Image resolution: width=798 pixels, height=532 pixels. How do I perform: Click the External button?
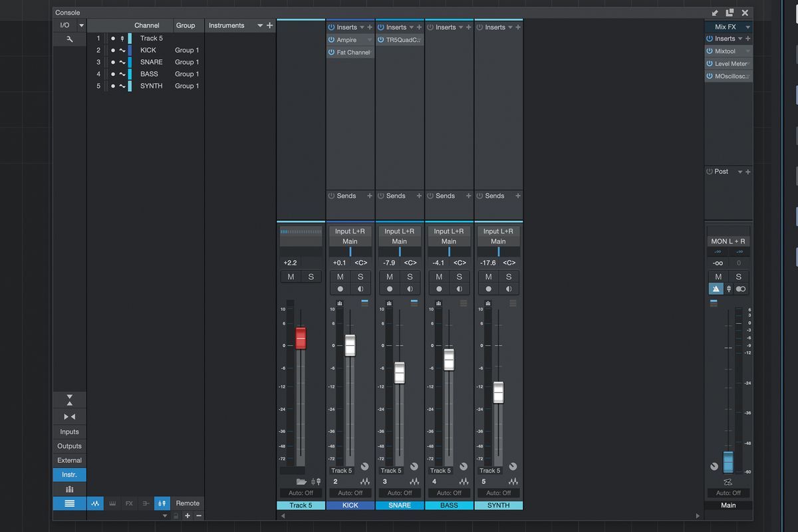[69, 460]
